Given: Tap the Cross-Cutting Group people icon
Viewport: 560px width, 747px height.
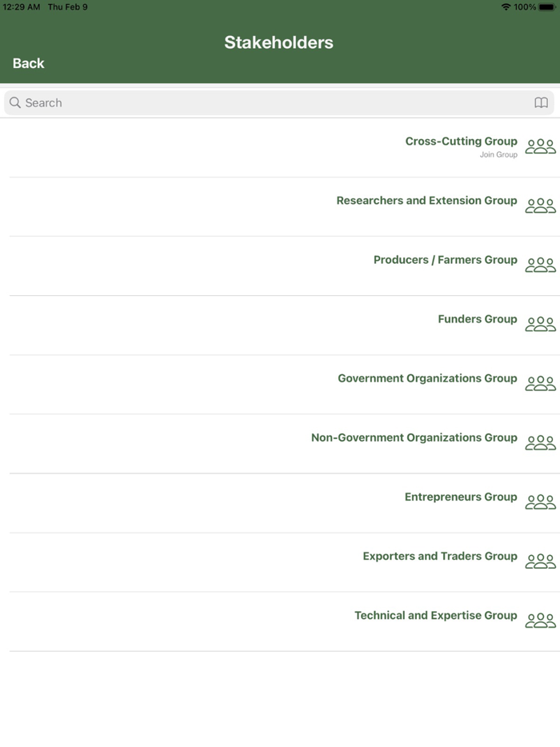Looking at the screenshot, I should 541,146.
